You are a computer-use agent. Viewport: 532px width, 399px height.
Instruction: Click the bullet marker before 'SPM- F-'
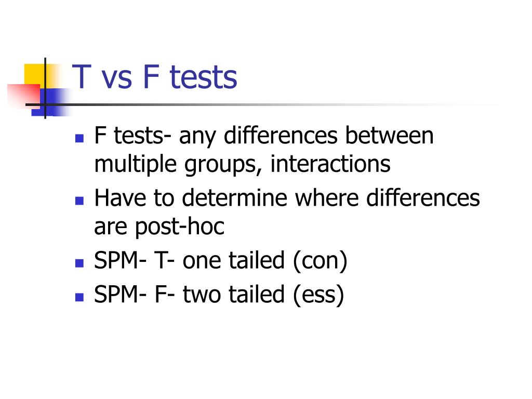79,297
